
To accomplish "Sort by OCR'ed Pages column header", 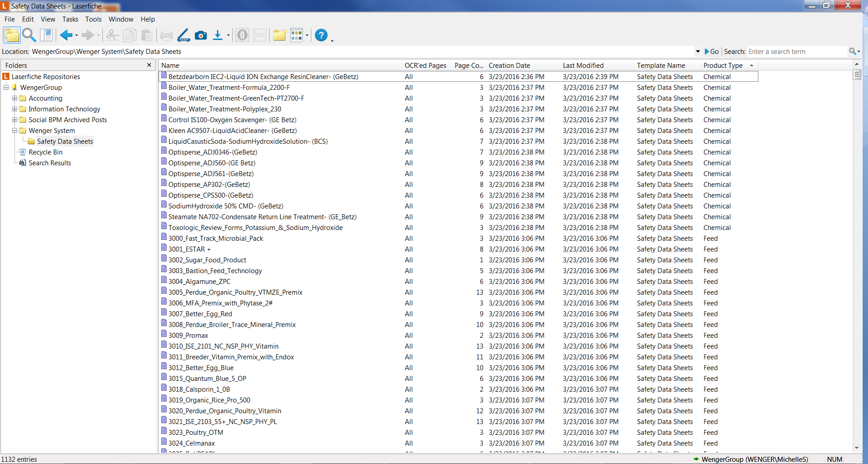I will click(x=425, y=66).
